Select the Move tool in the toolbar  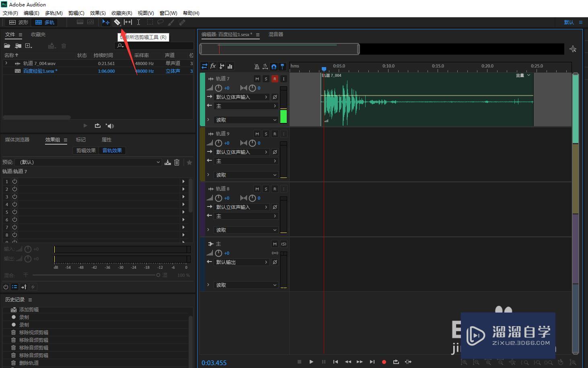[106, 22]
